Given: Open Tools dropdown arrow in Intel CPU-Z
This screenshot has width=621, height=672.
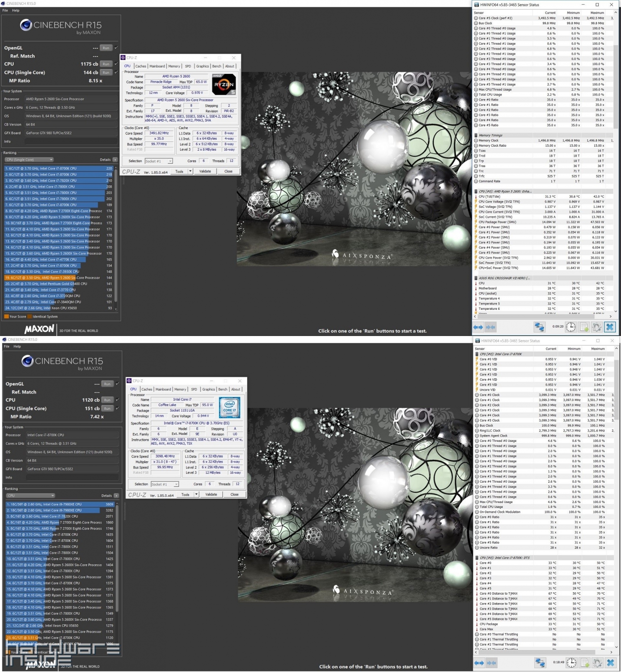Looking at the screenshot, I should (196, 495).
